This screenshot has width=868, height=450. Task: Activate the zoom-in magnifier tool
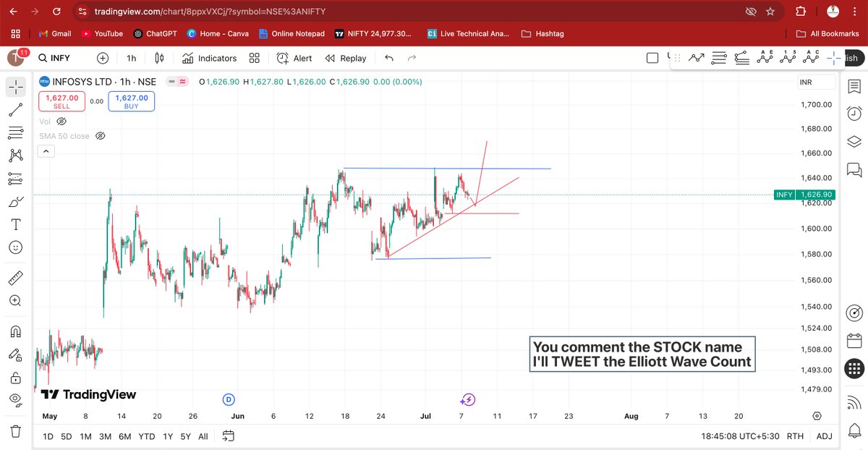pyautogui.click(x=16, y=301)
